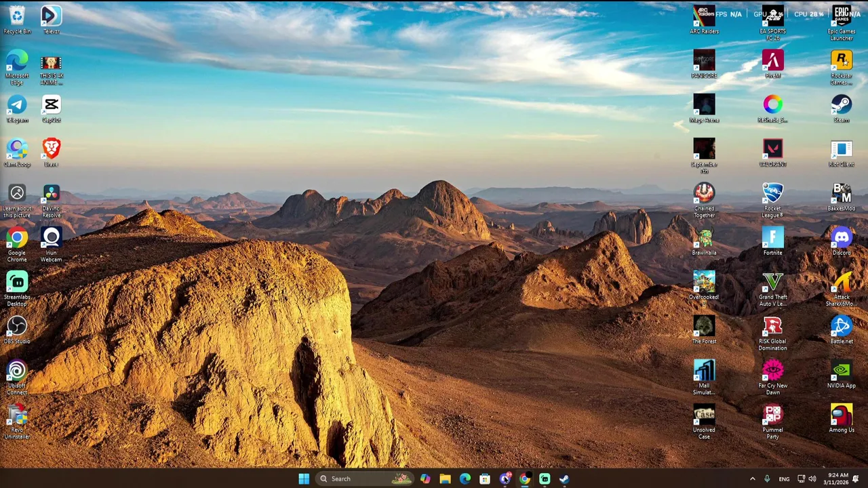Open Microsoft Store from the taskbar
The width and height of the screenshot is (868, 488).
pyautogui.click(x=484, y=479)
